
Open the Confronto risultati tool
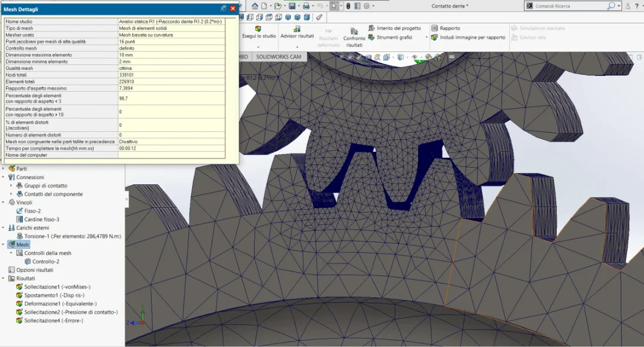tap(354, 37)
